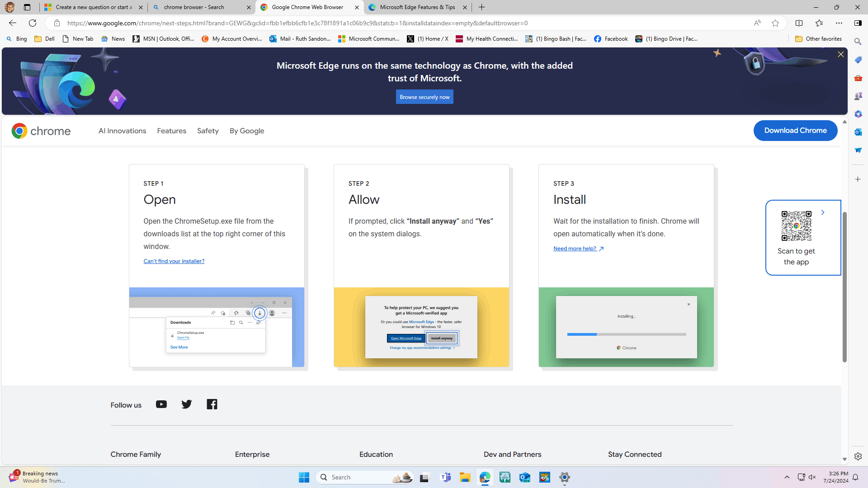Add this page to favorites star

click(775, 23)
